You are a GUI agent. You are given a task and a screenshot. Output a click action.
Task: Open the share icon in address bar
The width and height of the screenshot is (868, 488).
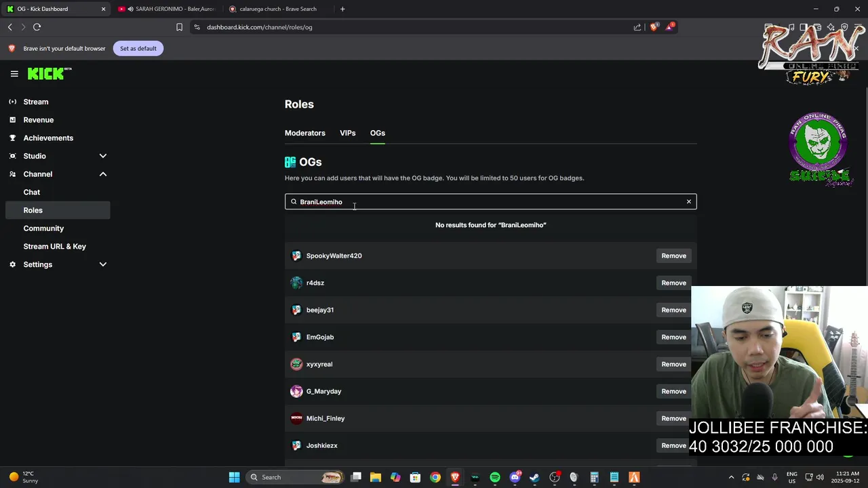(x=637, y=27)
